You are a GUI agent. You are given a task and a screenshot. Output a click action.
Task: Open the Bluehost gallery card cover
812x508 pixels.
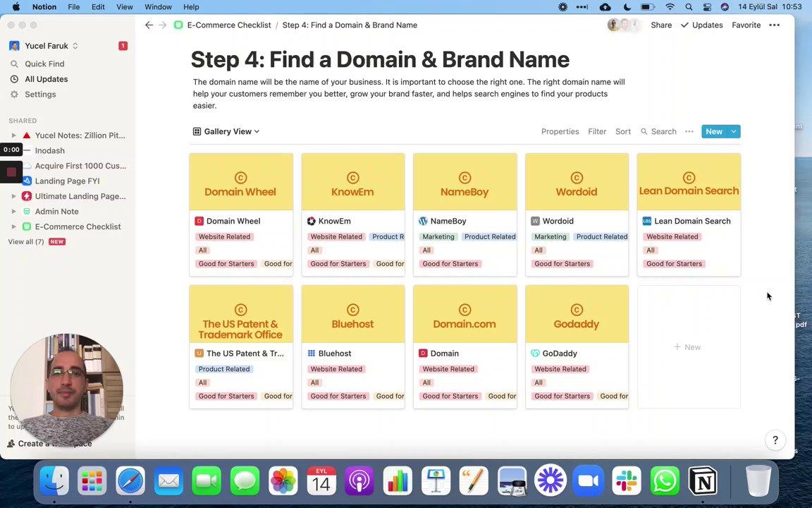pos(352,314)
